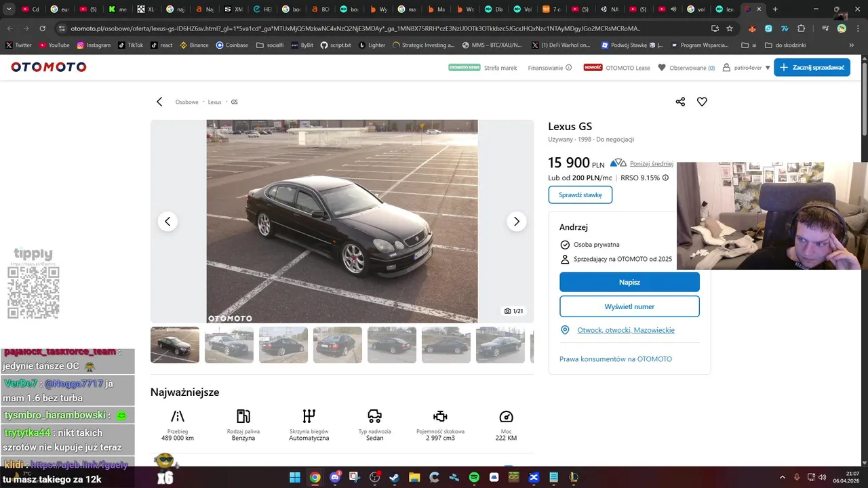
Task: Open OTOMOTO Lease menu item
Action: [x=628, y=68]
